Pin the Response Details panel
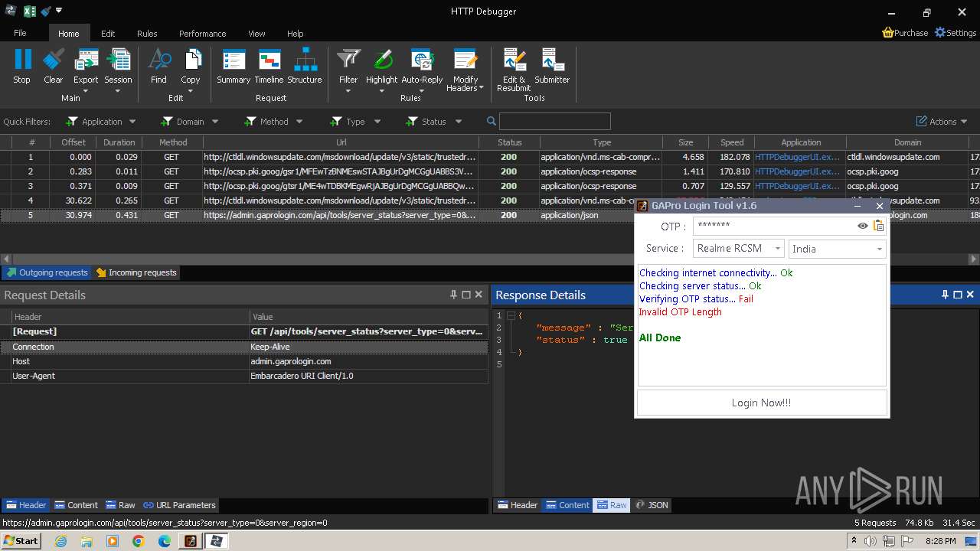 click(945, 295)
